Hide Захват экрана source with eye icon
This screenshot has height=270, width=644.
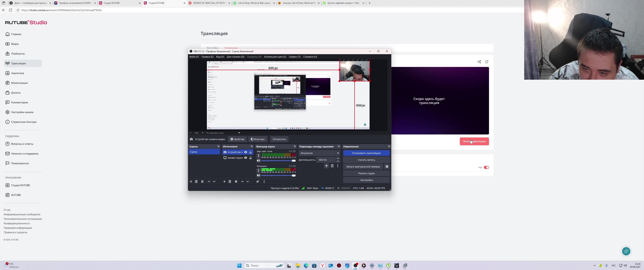[x=245, y=158]
